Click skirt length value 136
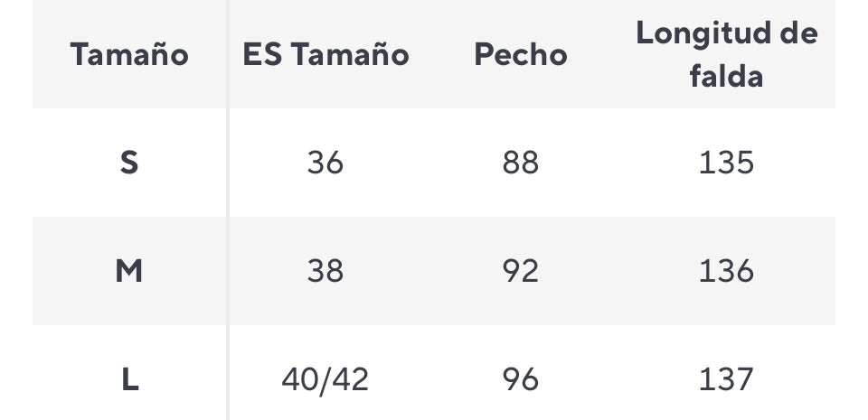 [726, 271]
